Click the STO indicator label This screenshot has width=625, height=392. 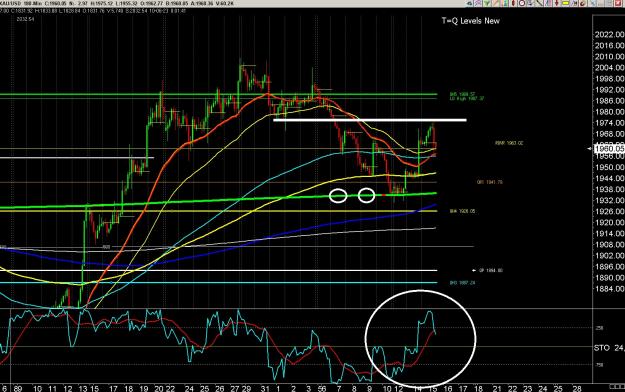pos(602,348)
